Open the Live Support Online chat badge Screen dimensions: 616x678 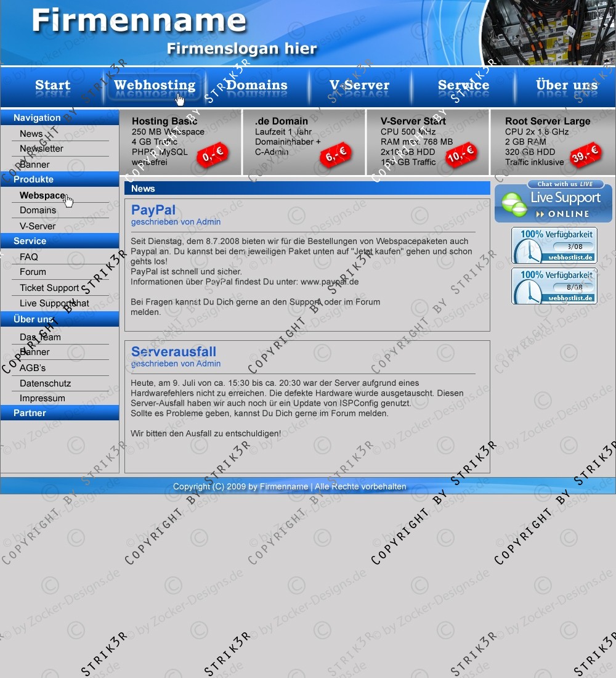pos(553,202)
